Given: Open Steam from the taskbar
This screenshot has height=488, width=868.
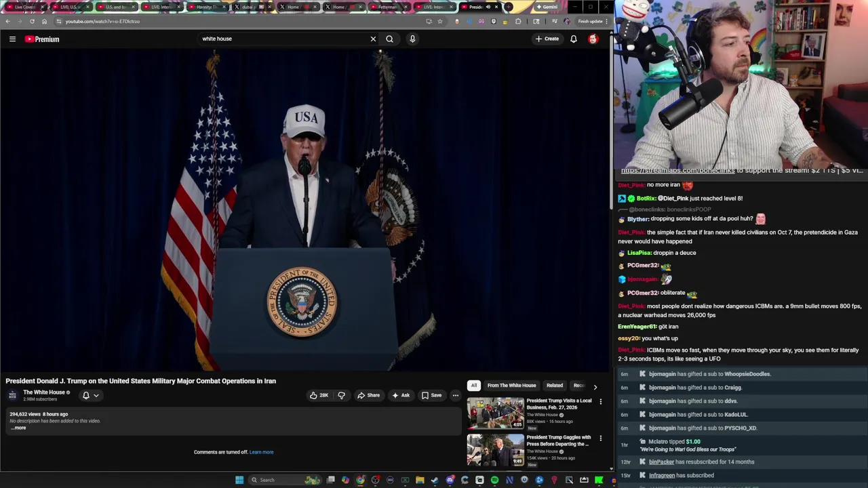Looking at the screenshot, I should click(435, 480).
